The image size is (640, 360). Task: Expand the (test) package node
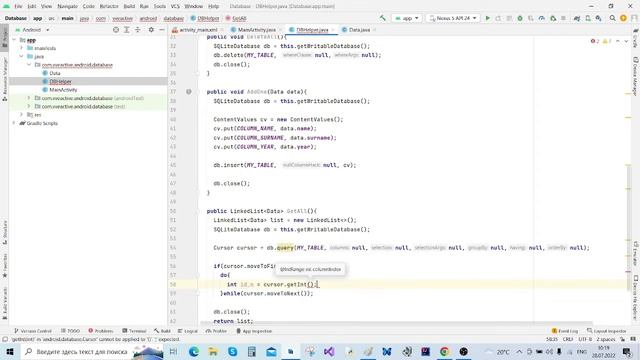click(x=29, y=106)
